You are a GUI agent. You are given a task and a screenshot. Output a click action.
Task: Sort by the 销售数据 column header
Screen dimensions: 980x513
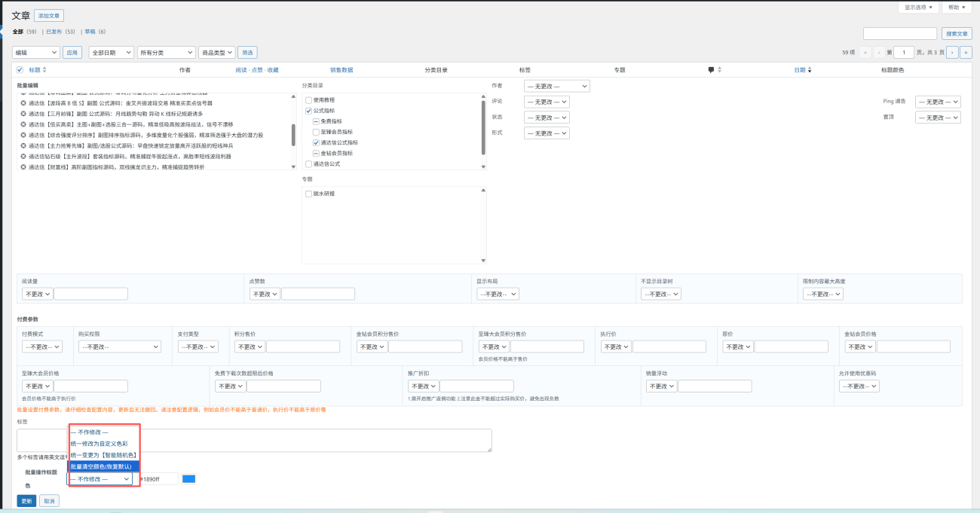[x=341, y=69]
